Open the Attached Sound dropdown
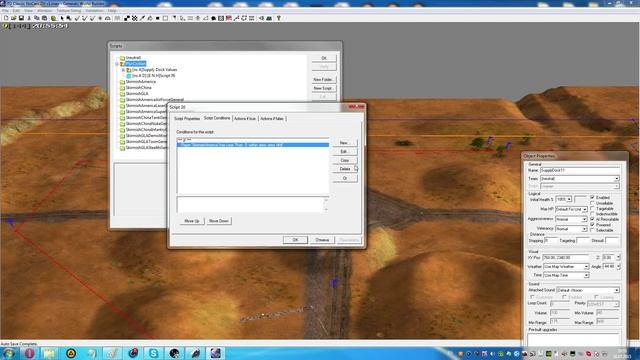The image size is (640, 360). 616,290
